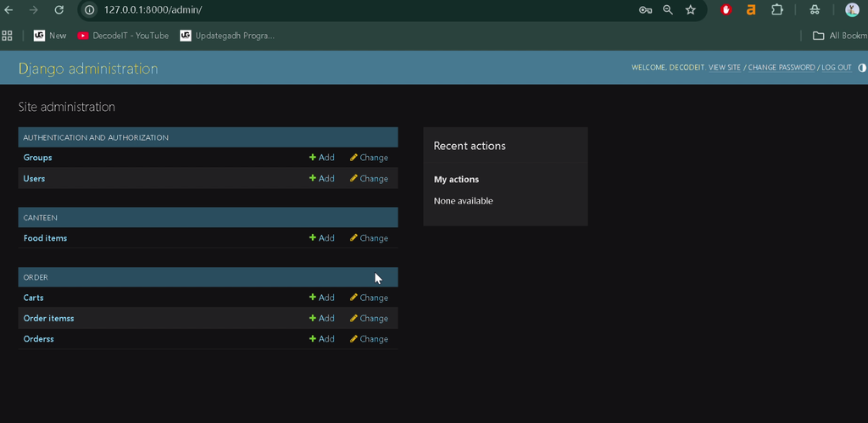Screen dimensions: 868x423
Task: Open the browser profile avatar
Action: click(852, 9)
